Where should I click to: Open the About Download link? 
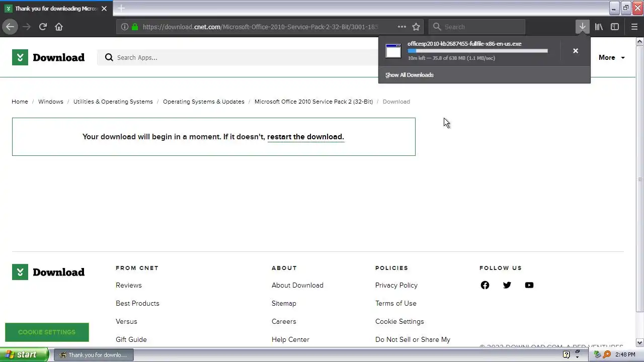coord(297,285)
